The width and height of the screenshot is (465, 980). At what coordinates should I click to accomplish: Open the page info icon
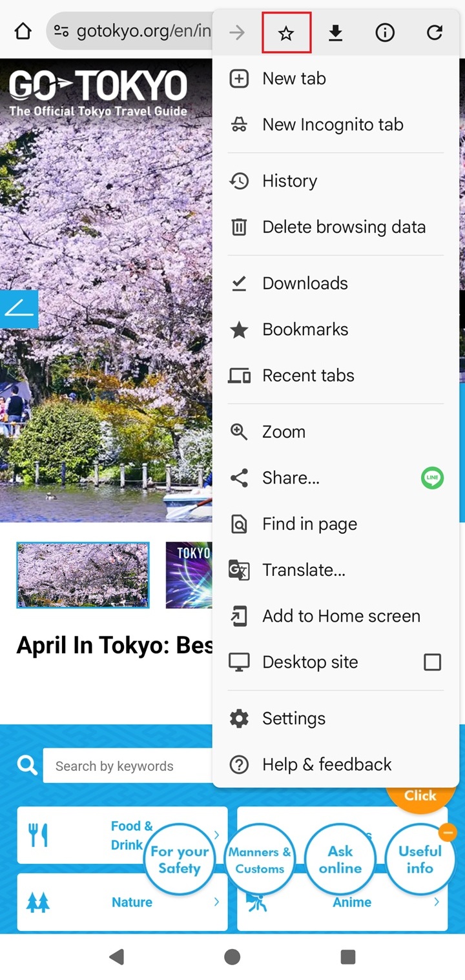385,32
